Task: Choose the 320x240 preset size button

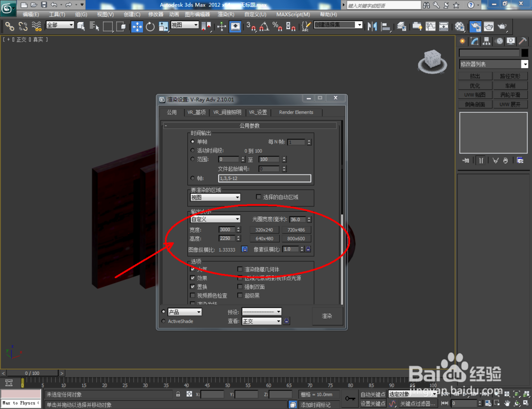Action: tap(264, 230)
